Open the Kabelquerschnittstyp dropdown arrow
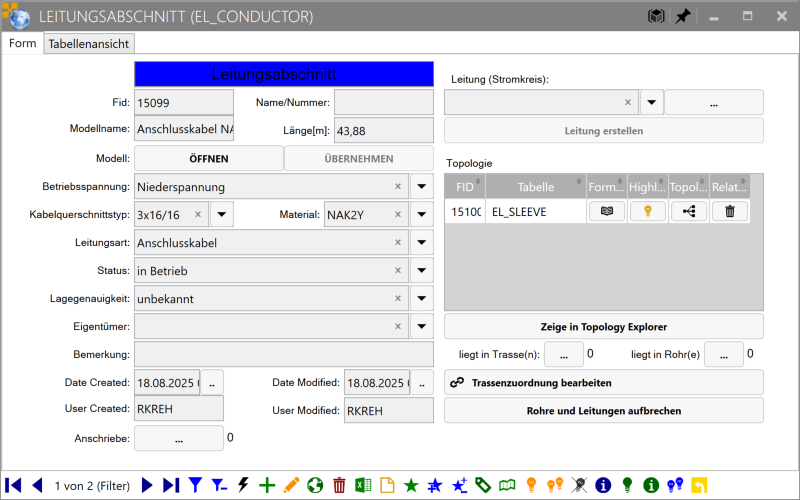Screen dimensions: 800x500 pos(221,214)
